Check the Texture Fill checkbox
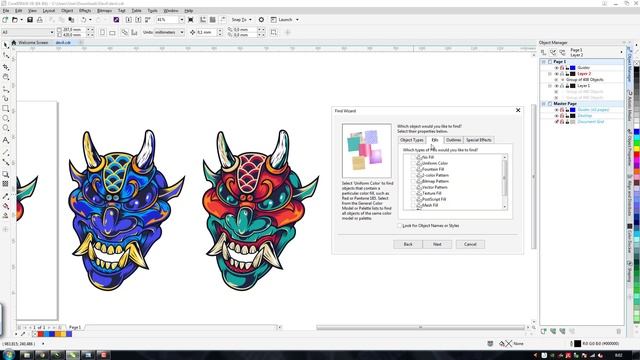Viewport: 640px width, 360px height. pyautogui.click(x=413, y=193)
